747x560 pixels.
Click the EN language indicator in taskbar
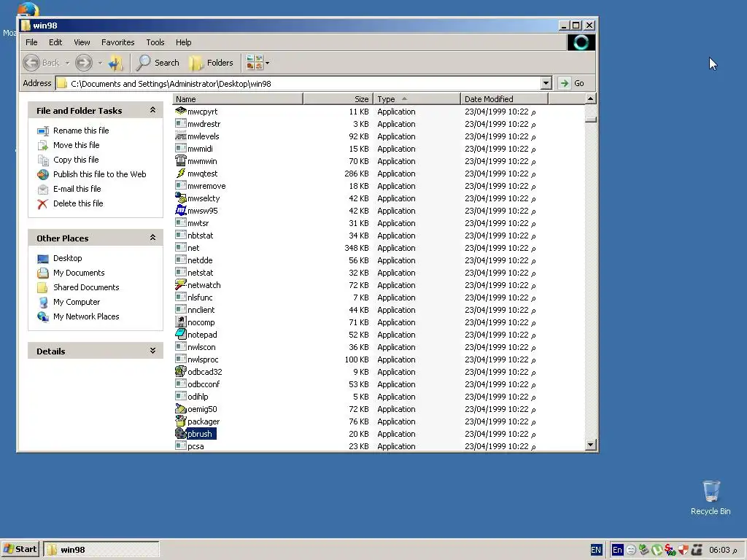click(595, 550)
